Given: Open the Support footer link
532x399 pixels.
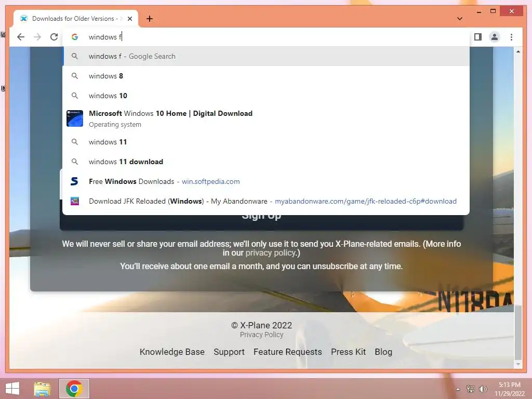Looking at the screenshot, I should (229, 352).
